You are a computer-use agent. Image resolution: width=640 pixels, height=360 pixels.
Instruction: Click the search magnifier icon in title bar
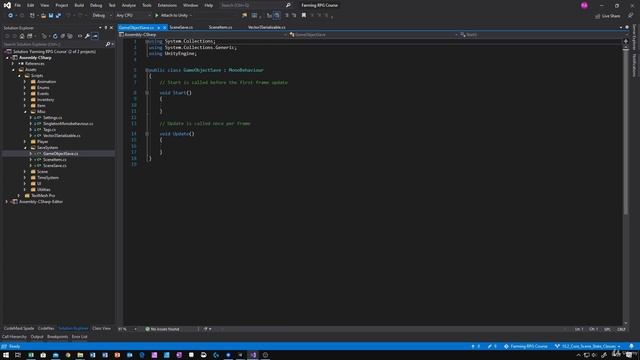click(288, 5)
